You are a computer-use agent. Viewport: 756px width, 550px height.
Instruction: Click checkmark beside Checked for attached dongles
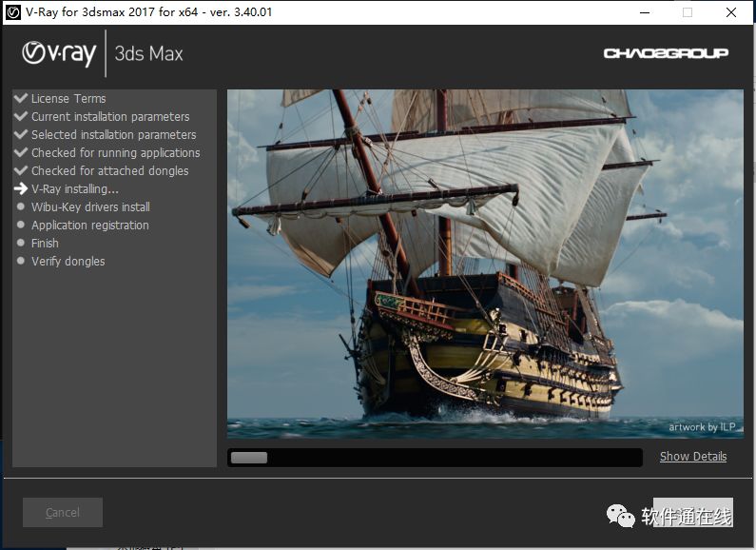[21, 170]
